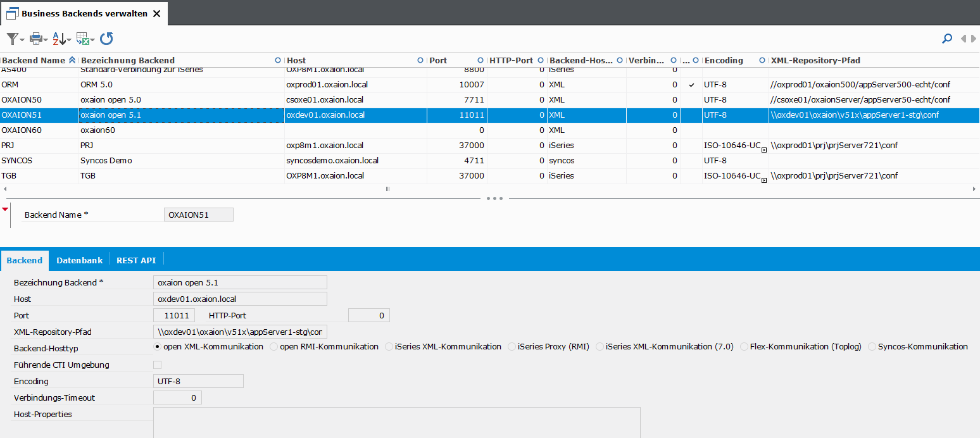980x438 pixels.
Task: Click the Host-Properties text area
Action: (x=397, y=422)
